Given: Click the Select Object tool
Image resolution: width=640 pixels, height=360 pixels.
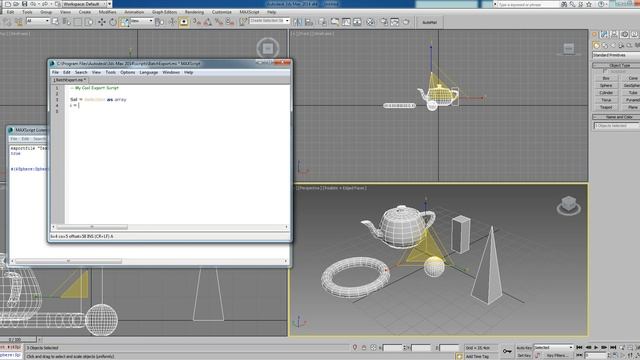Looking at the screenshot, I should click(x=56, y=21).
